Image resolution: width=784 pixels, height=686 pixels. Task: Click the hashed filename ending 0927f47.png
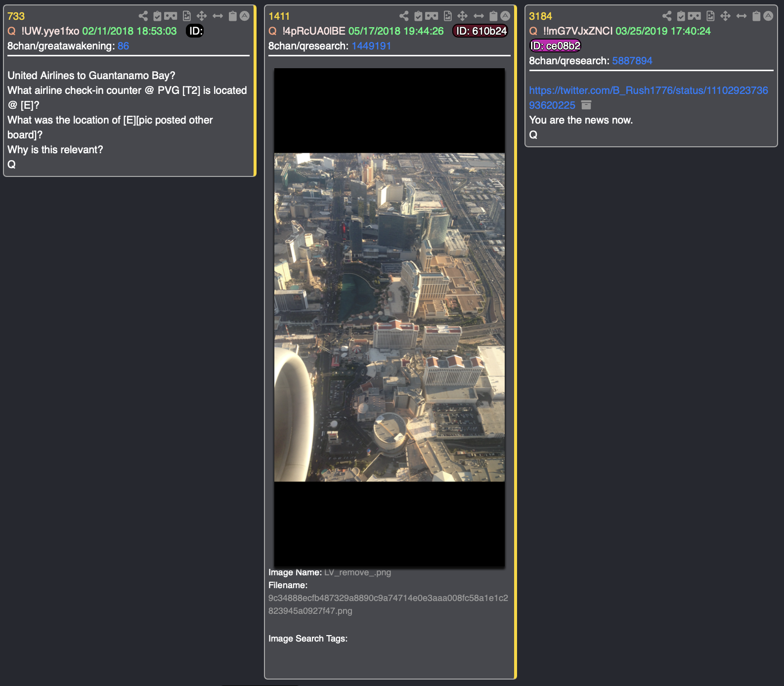(388, 604)
